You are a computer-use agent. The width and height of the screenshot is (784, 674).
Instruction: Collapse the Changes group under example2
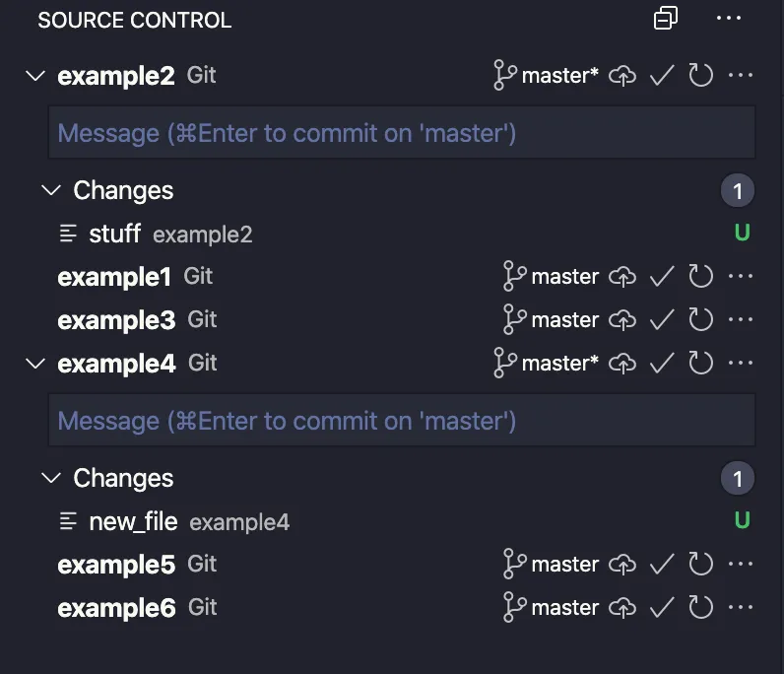[51, 190]
